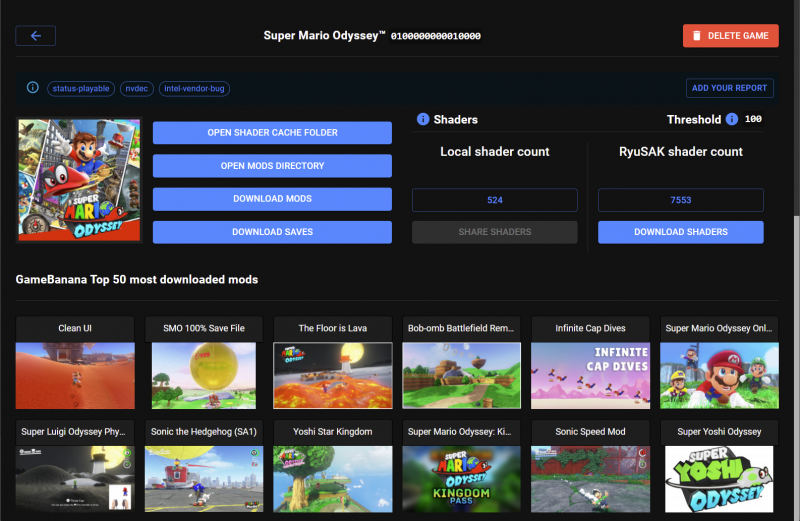Click the trash icon in Delete Game

click(x=696, y=36)
